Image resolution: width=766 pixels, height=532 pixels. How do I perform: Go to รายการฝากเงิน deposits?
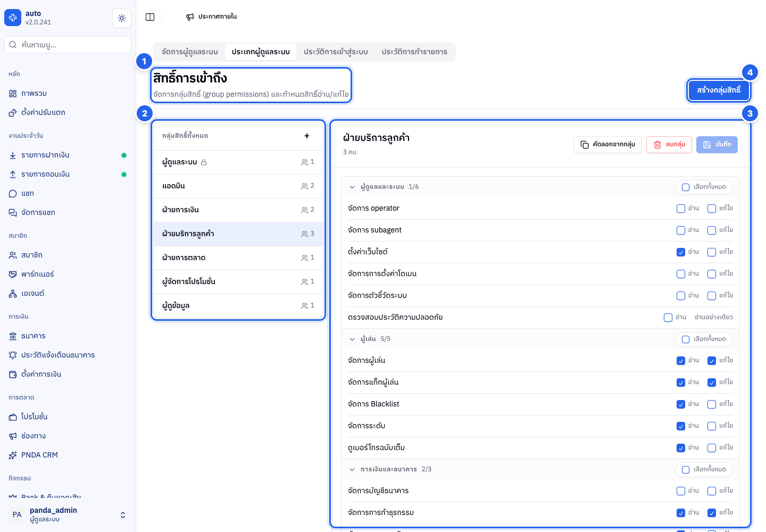point(68,155)
